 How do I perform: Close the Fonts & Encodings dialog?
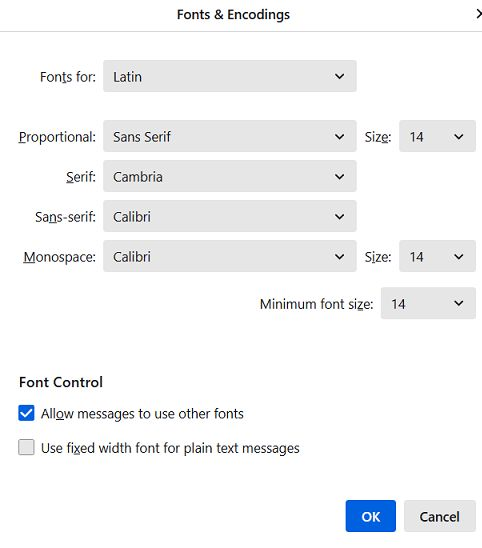[x=479, y=14]
